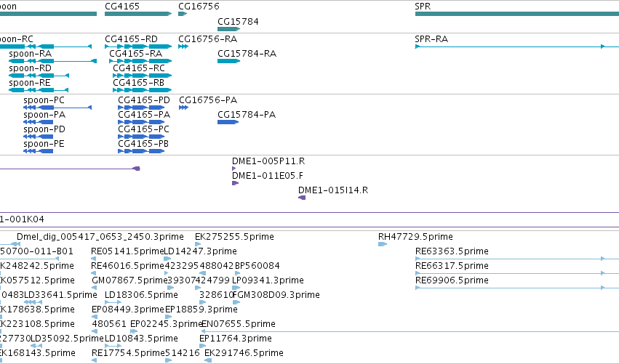Select the CG16756 gene label

click(x=199, y=7)
